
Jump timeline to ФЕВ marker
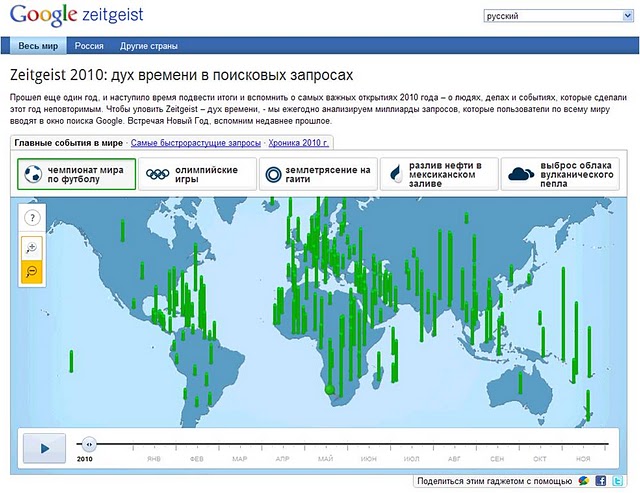197,459
